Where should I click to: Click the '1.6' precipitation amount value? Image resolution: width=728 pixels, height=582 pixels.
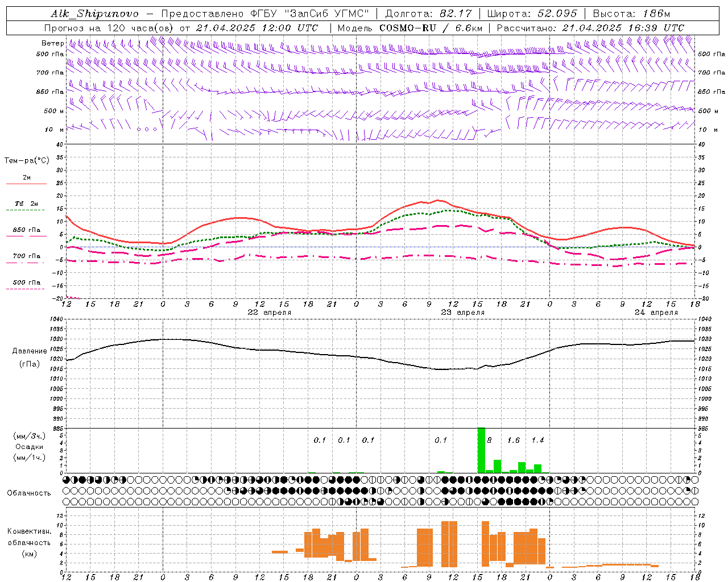tap(514, 440)
